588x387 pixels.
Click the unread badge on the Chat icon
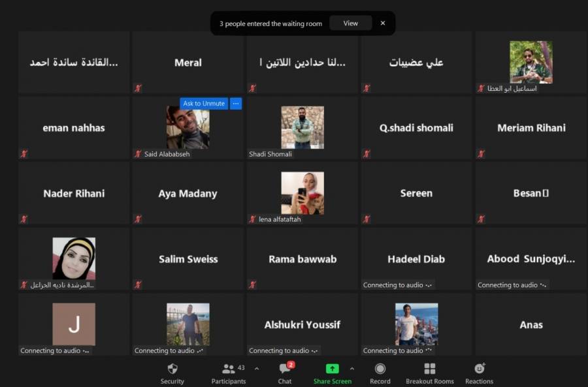(x=291, y=365)
